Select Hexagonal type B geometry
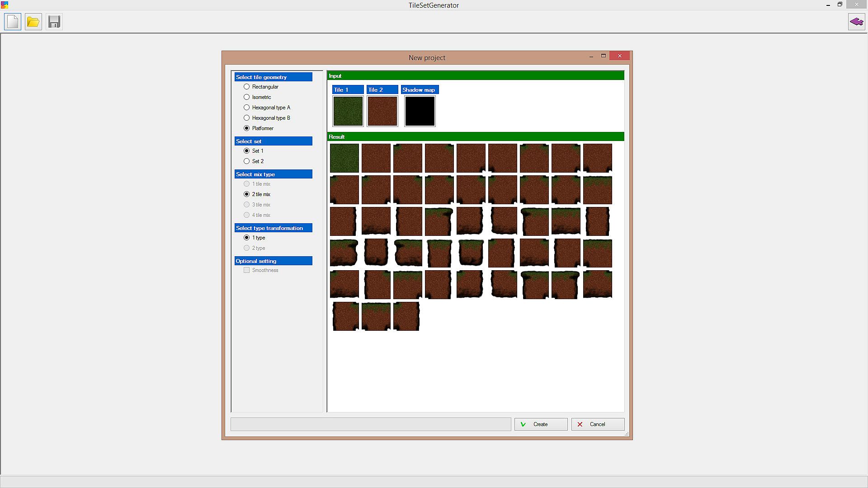 pos(247,118)
